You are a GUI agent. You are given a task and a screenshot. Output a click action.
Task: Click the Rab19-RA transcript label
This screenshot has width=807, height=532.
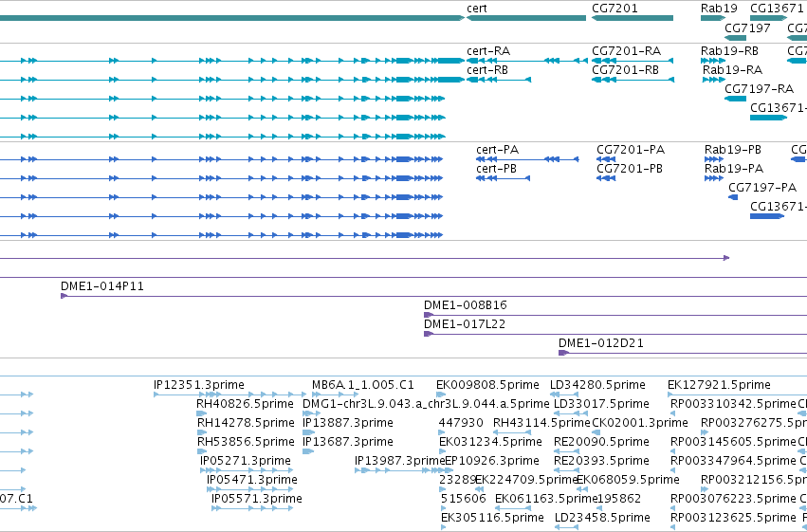732,70
